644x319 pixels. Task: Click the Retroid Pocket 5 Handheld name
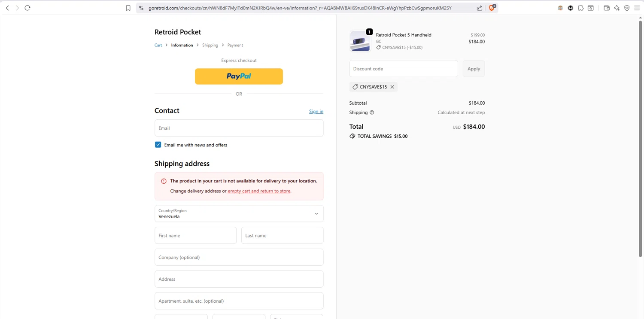coord(404,35)
